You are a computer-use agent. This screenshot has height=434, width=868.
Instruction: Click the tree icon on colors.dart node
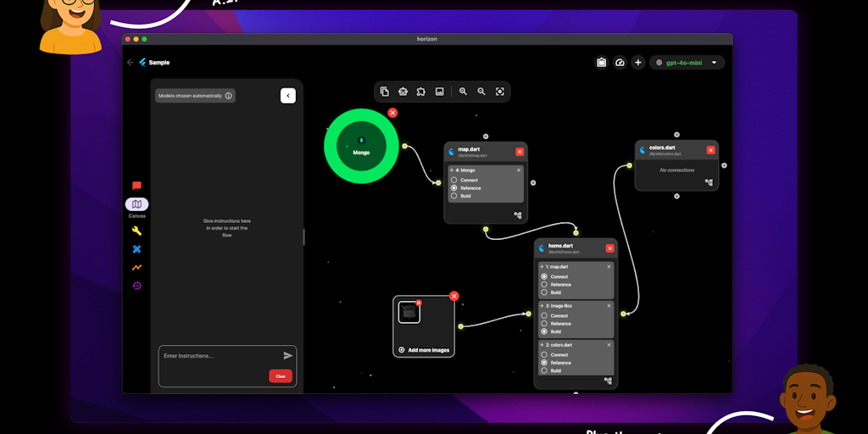click(709, 182)
